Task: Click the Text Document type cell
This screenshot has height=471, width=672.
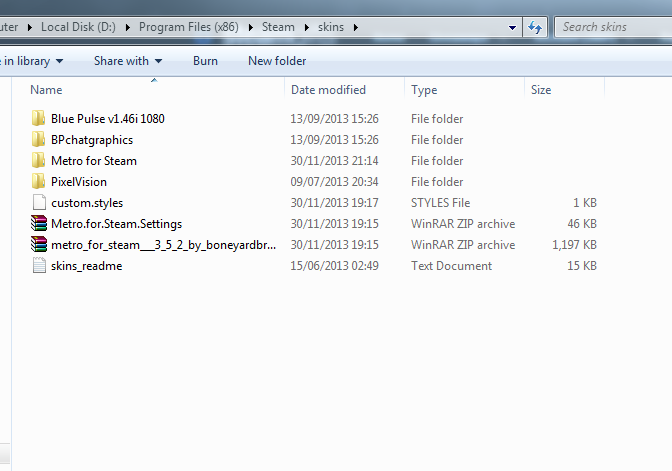Action: pos(451,266)
